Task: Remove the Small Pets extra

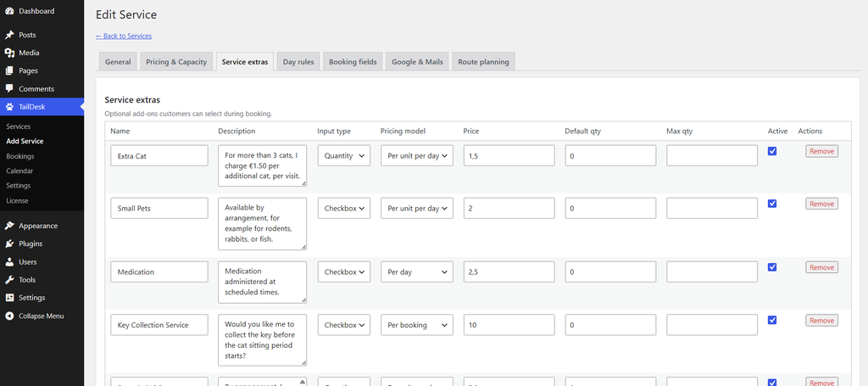Action: (x=821, y=204)
